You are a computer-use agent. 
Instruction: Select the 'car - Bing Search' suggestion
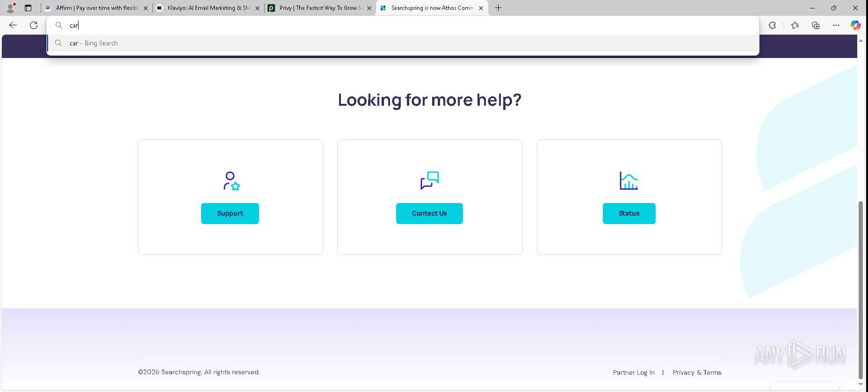[402, 43]
